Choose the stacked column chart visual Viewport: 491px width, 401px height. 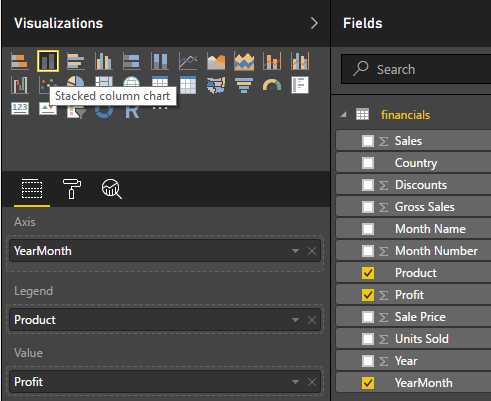tap(48, 61)
